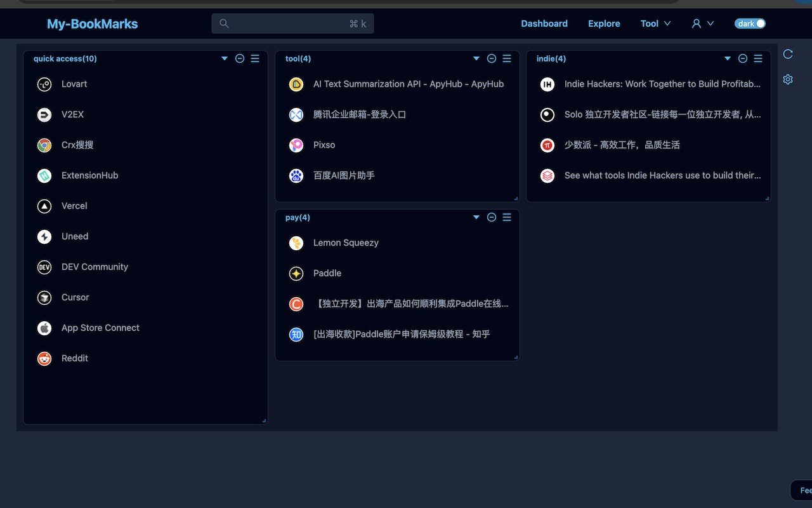
Task: Click the tool(4) group title
Action: (x=298, y=58)
